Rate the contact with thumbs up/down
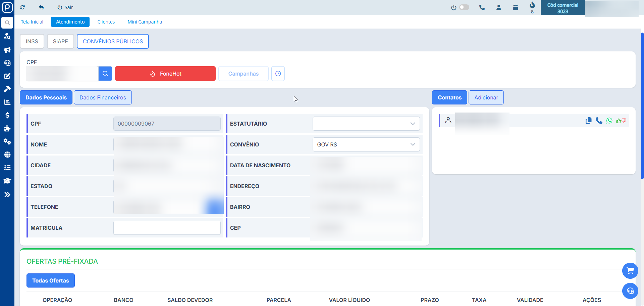Viewport: 644px width, 306px height. click(621, 121)
